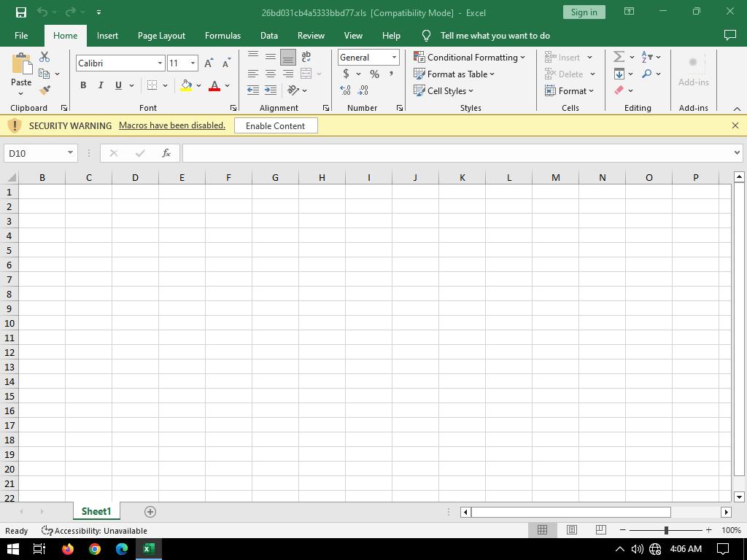Open the Calibri font name dropdown
Viewport: 747px width, 560px height.
click(x=160, y=63)
